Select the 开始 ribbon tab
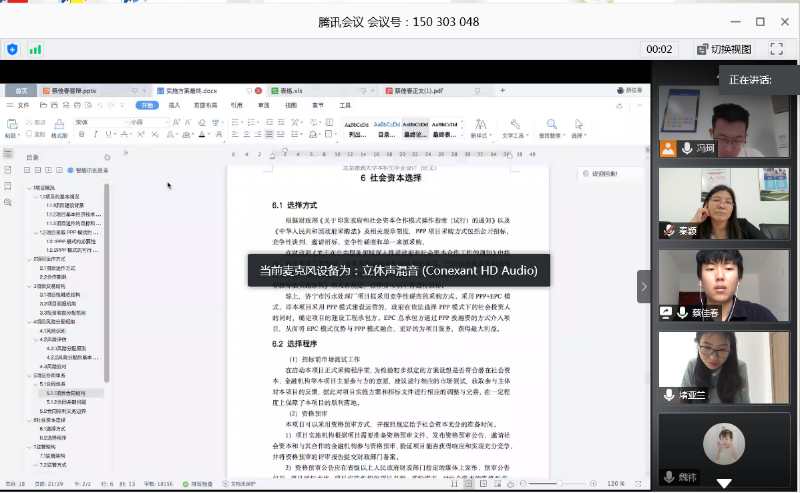800x493 pixels. pyautogui.click(x=147, y=105)
